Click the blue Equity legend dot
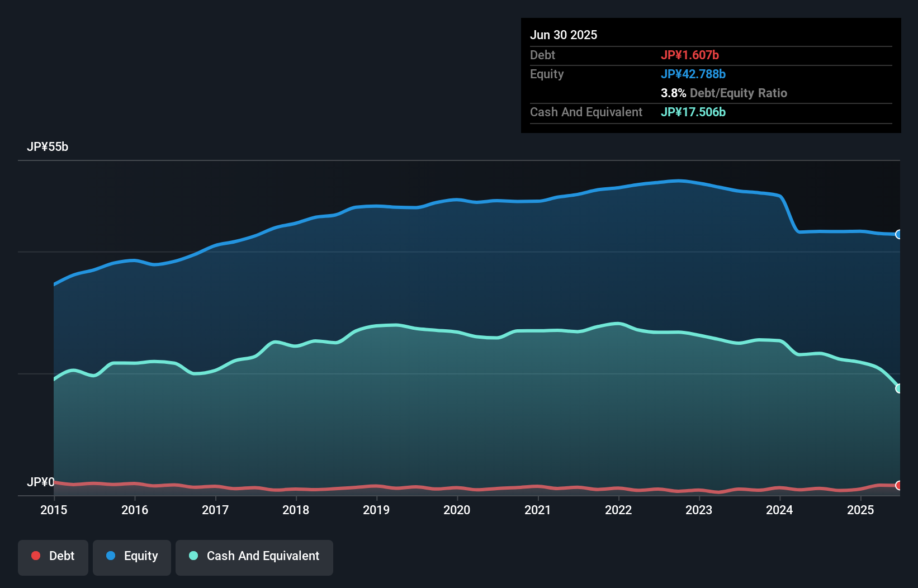 [111, 556]
